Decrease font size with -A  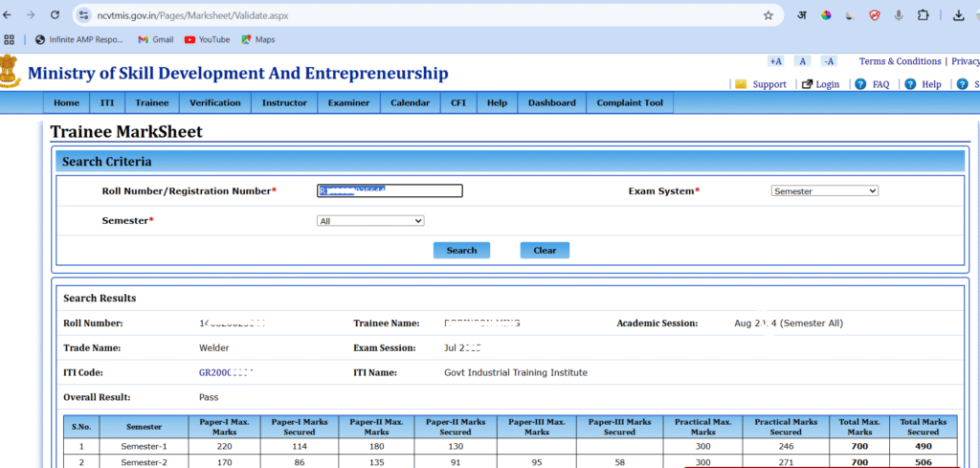tap(829, 61)
